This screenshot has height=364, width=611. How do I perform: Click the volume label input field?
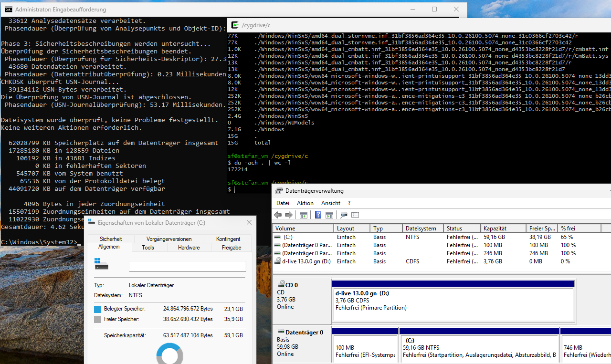188,266
